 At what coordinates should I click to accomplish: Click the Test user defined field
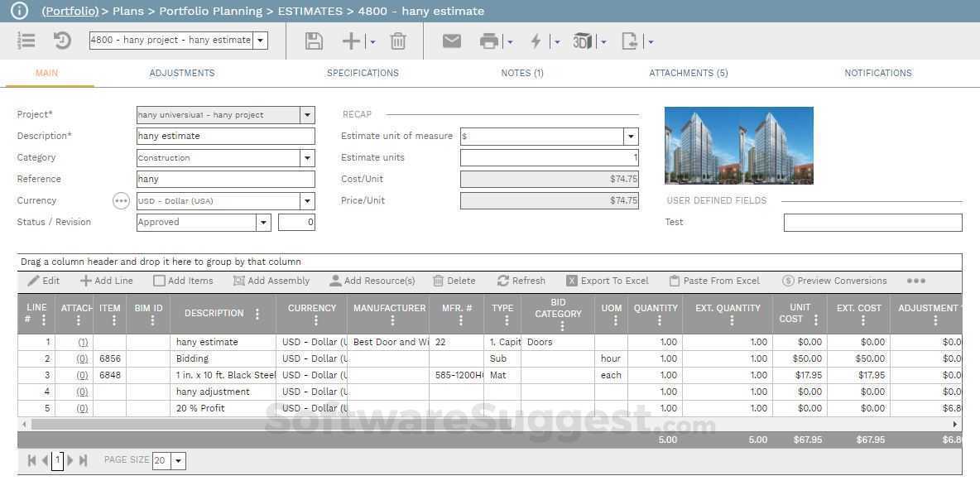(872, 222)
